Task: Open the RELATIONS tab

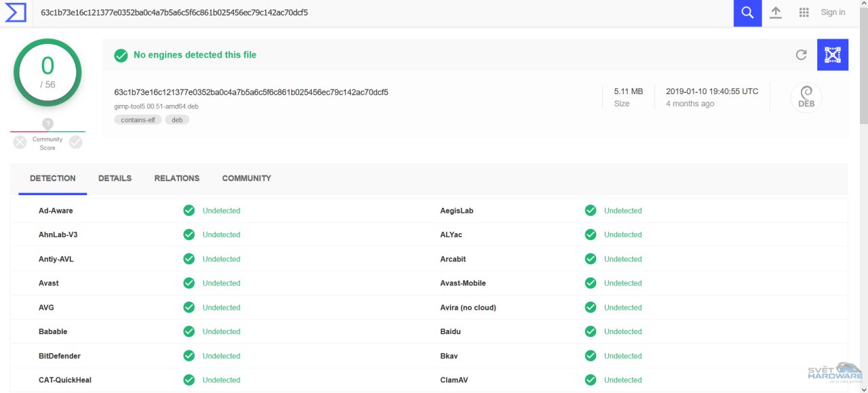Action: point(176,178)
